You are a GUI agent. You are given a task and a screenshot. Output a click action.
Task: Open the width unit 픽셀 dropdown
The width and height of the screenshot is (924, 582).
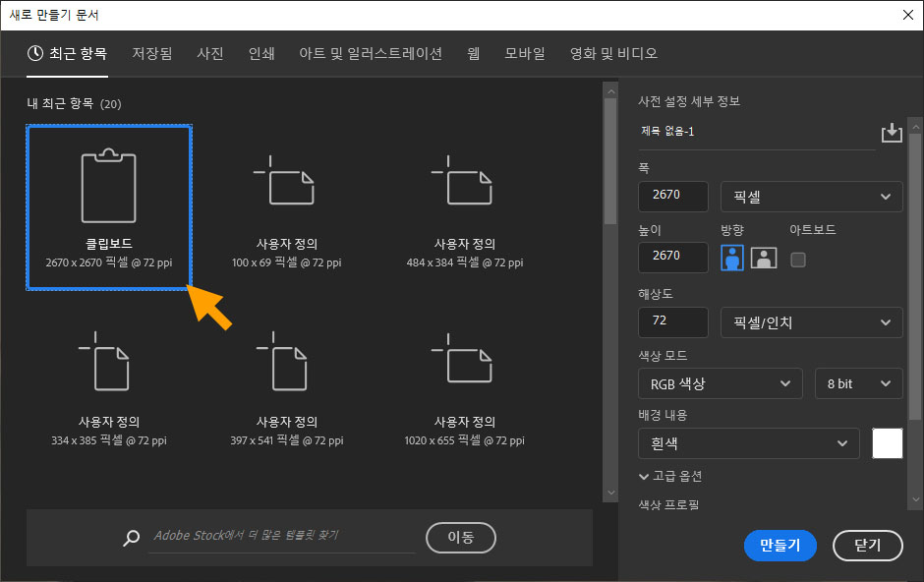pos(811,197)
